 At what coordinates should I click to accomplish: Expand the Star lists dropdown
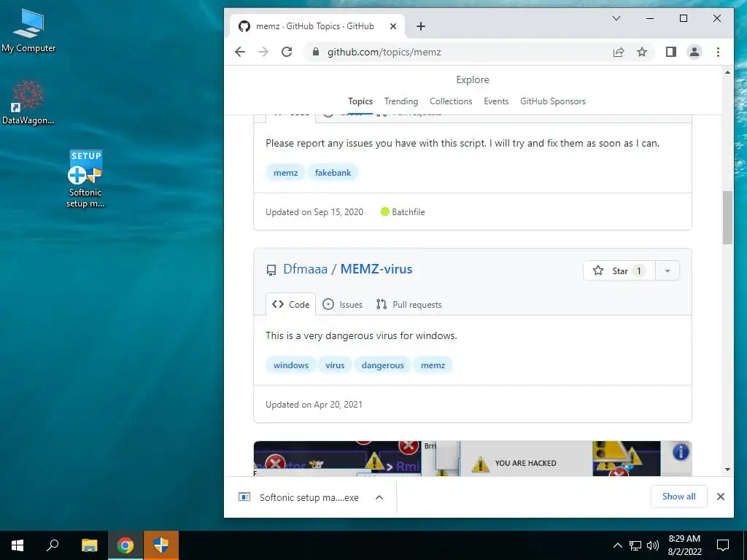667,271
